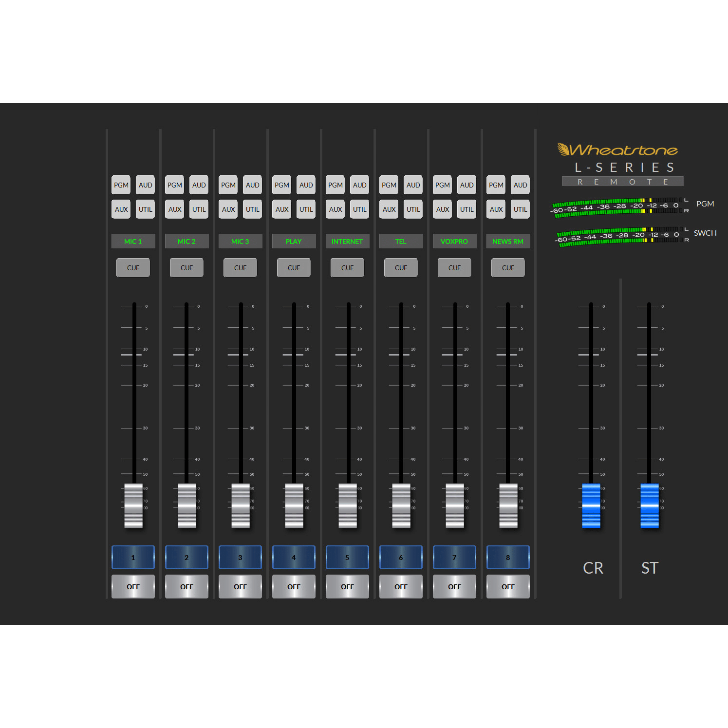Viewport: 728px width, 728px height.
Task: Assign VOXPRO channel to AUD bus
Action: (467, 185)
